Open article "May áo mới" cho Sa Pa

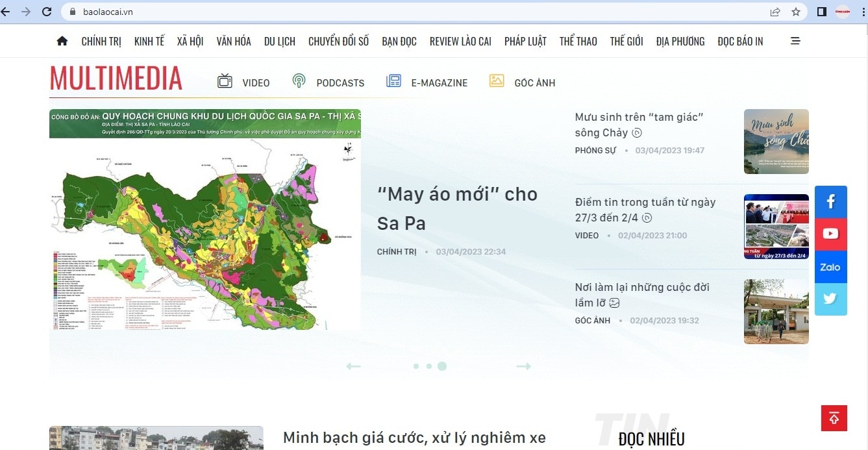coord(457,208)
